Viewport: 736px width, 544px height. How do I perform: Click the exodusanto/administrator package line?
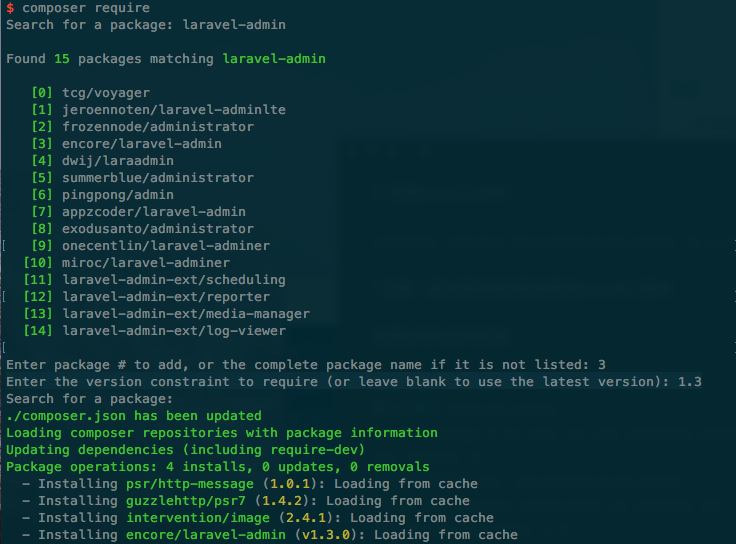click(158, 229)
